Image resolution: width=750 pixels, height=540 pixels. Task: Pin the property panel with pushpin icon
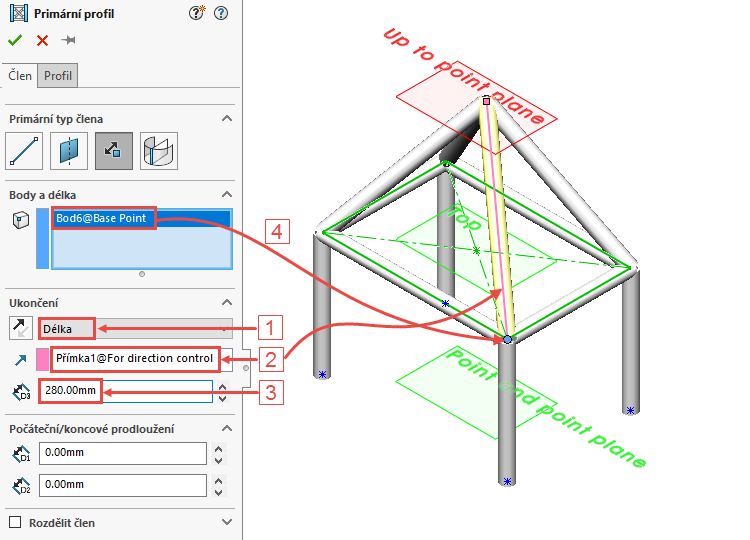coord(68,40)
